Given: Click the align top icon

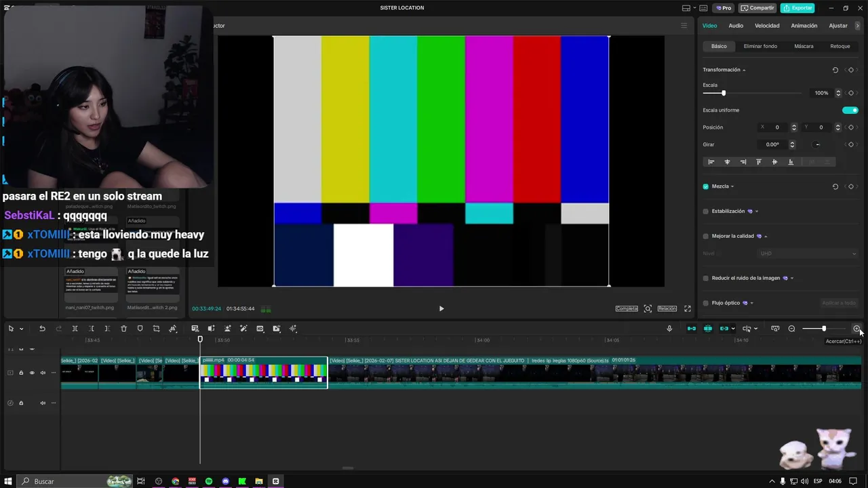Looking at the screenshot, I should (759, 162).
